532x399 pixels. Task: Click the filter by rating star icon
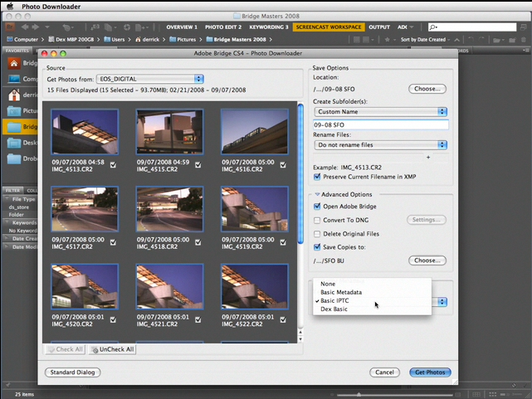[x=387, y=40]
